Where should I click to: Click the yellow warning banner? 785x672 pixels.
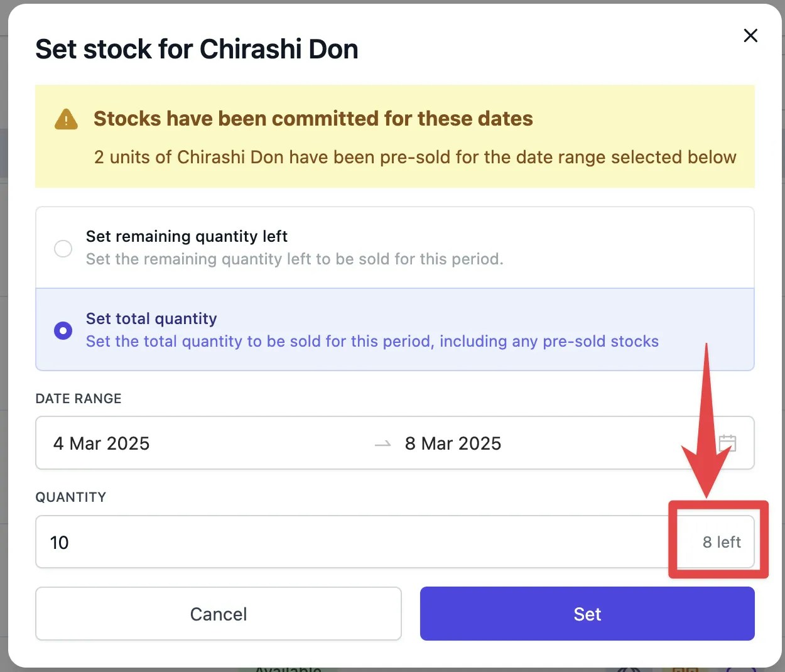(394, 136)
